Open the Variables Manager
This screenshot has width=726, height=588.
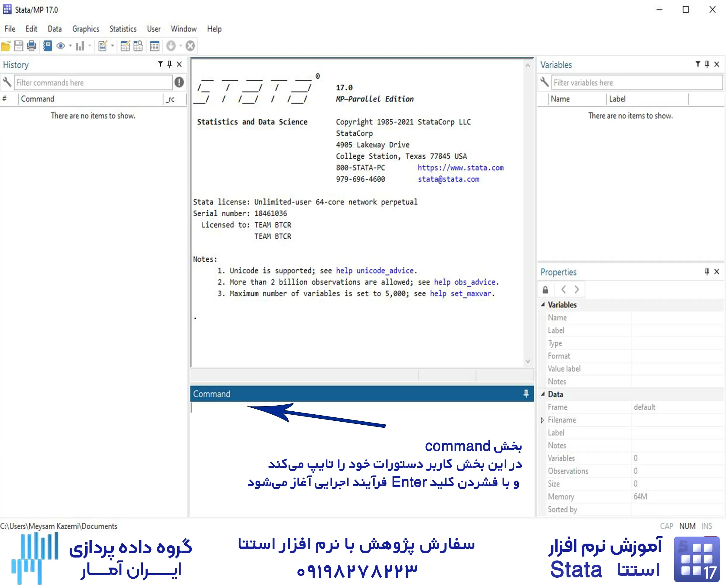pos(155,46)
